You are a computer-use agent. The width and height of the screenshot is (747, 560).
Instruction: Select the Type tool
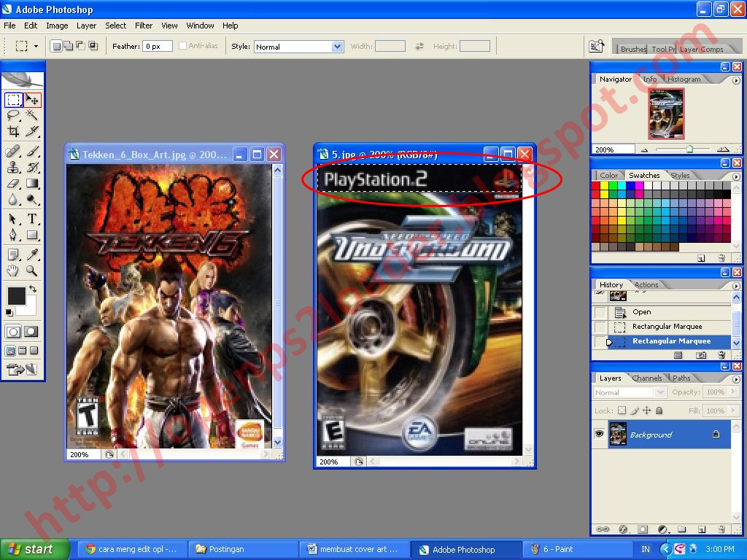click(32, 219)
